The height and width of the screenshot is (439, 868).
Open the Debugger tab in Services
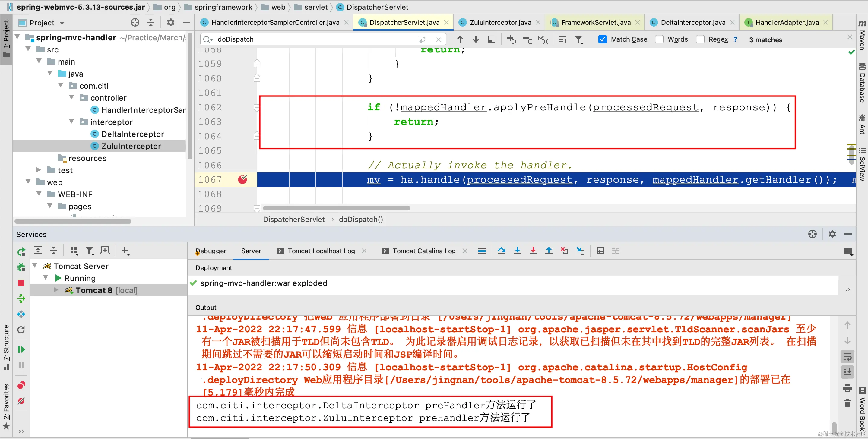tap(211, 251)
